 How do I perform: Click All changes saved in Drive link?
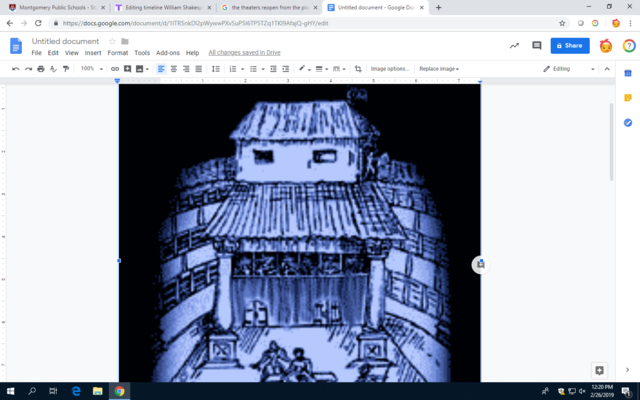244,53
